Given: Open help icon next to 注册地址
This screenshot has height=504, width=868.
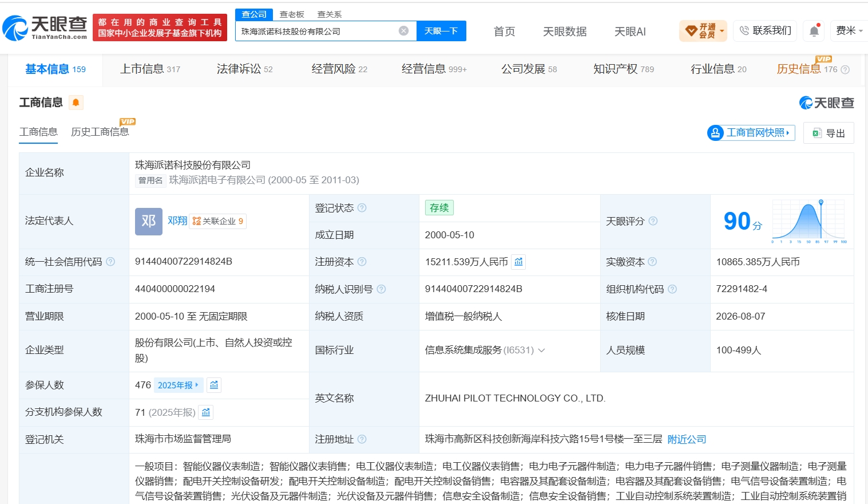Looking at the screenshot, I should click(362, 439).
